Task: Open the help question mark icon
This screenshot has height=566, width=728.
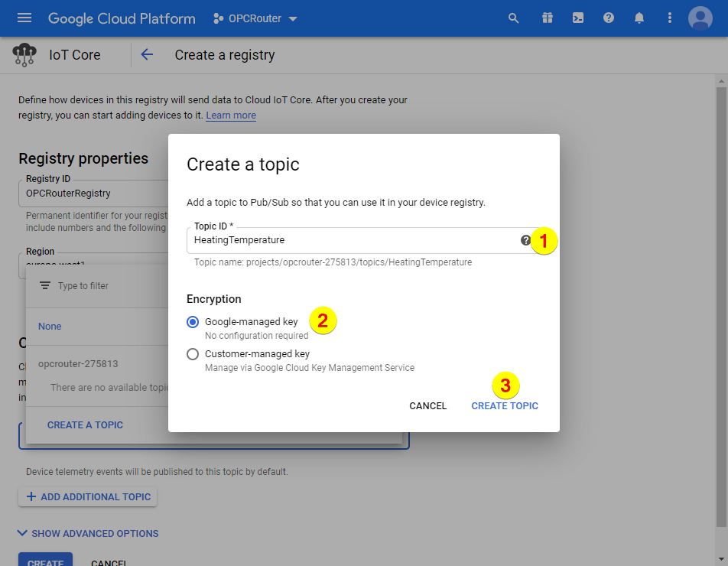Action: (x=609, y=18)
